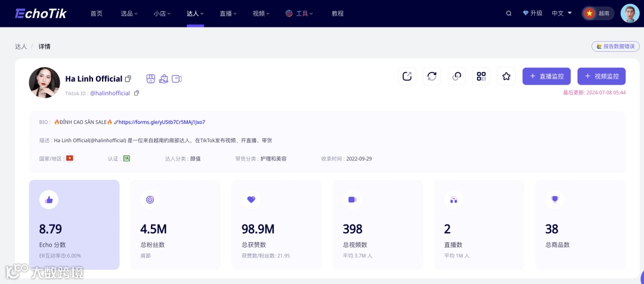Click the 升级 diamond upgrade button
The height and width of the screenshot is (284, 644).
click(x=532, y=13)
